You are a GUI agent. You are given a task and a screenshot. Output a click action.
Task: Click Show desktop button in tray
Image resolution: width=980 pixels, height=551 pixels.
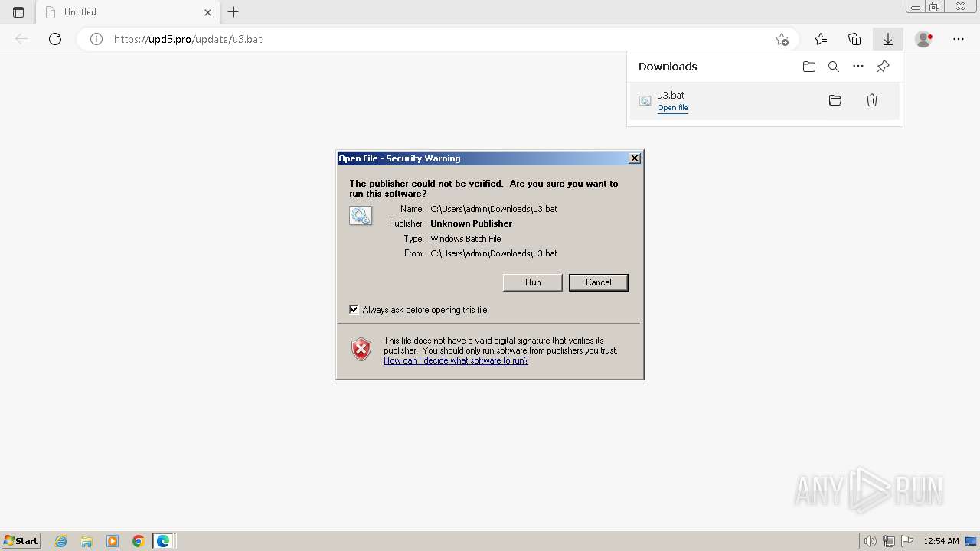[972, 541]
